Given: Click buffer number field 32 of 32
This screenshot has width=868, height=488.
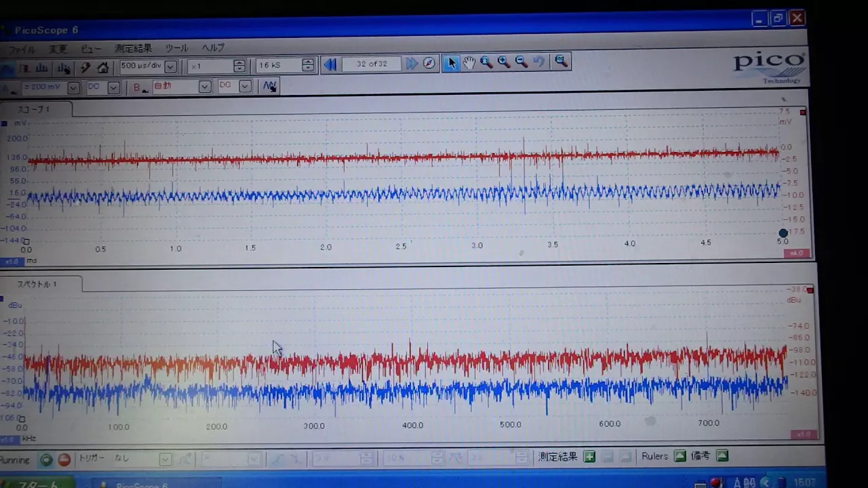Looking at the screenshot, I should click(372, 64).
